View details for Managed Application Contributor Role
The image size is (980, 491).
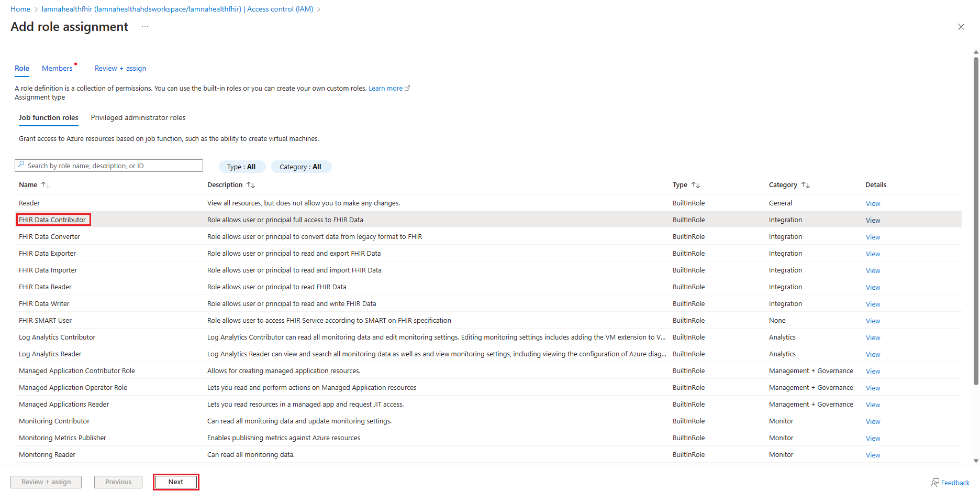pos(873,372)
